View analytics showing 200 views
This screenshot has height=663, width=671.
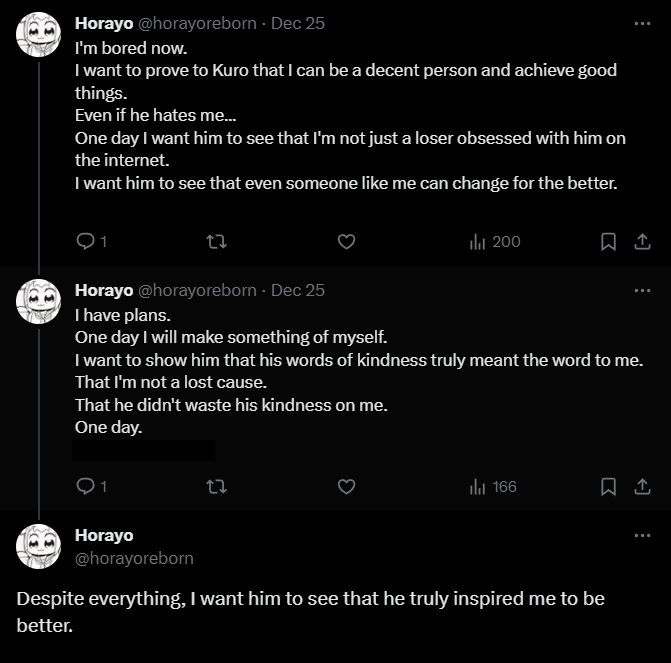tap(494, 241)
